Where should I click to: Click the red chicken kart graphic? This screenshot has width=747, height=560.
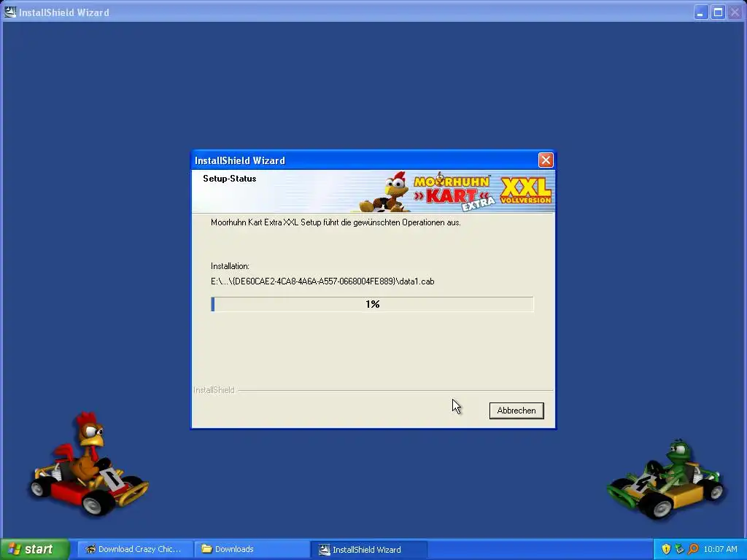click(x=88, y=465)
